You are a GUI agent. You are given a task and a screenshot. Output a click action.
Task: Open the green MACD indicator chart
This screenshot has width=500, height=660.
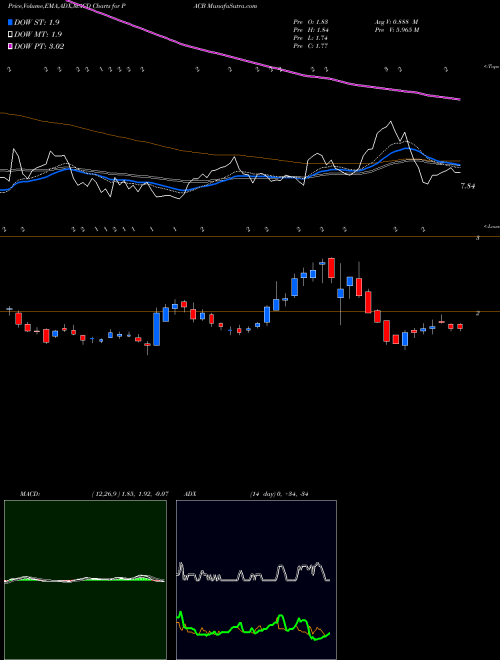click(x=85, y=580)
